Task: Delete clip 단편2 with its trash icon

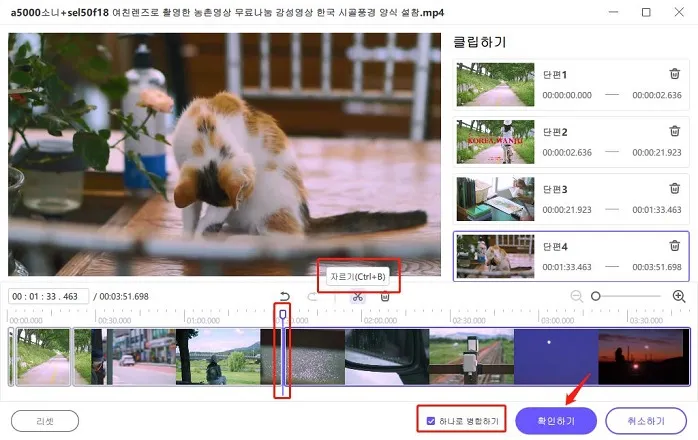Action: 674,131
